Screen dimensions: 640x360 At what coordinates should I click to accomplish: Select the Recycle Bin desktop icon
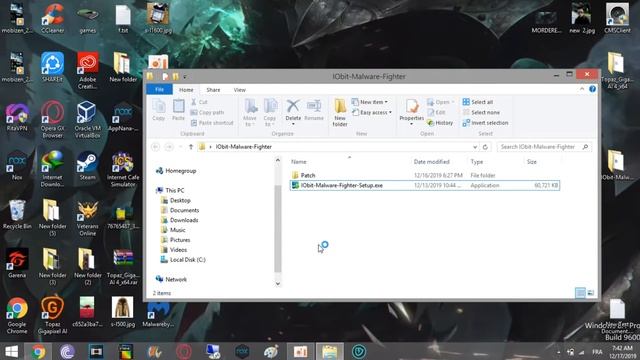[x=17, y=214]
